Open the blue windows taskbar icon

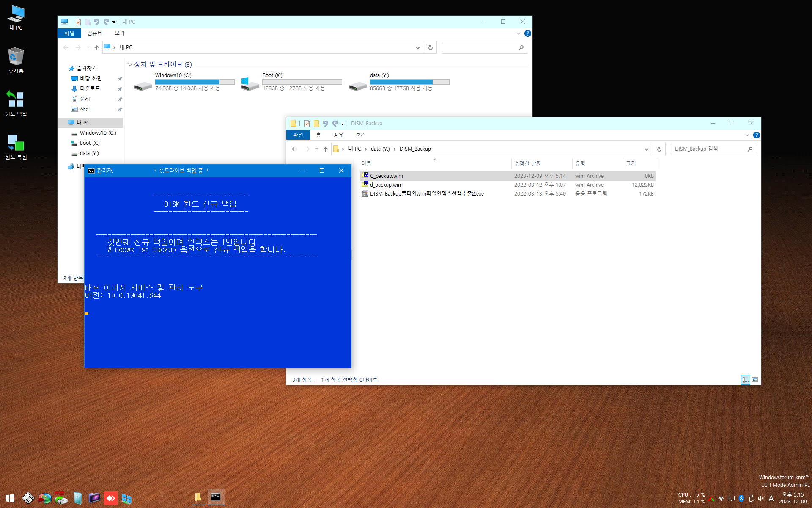click(126, 498)
